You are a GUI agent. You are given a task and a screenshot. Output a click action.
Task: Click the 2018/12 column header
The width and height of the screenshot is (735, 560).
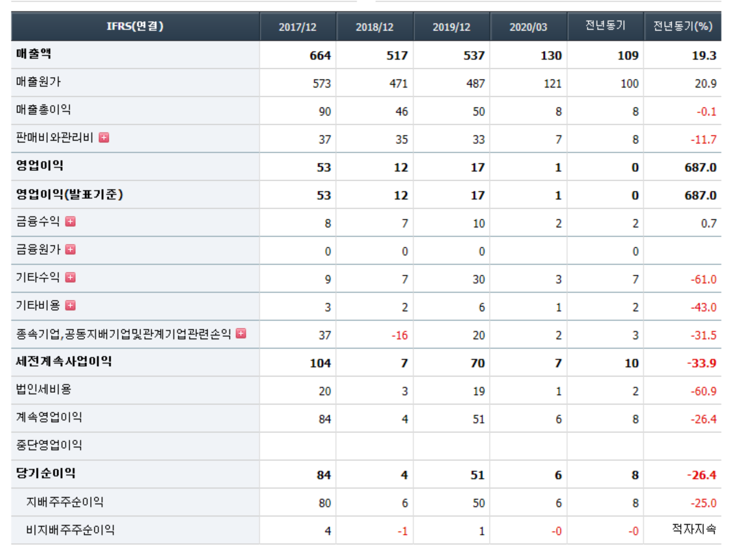tap(375, 27)
